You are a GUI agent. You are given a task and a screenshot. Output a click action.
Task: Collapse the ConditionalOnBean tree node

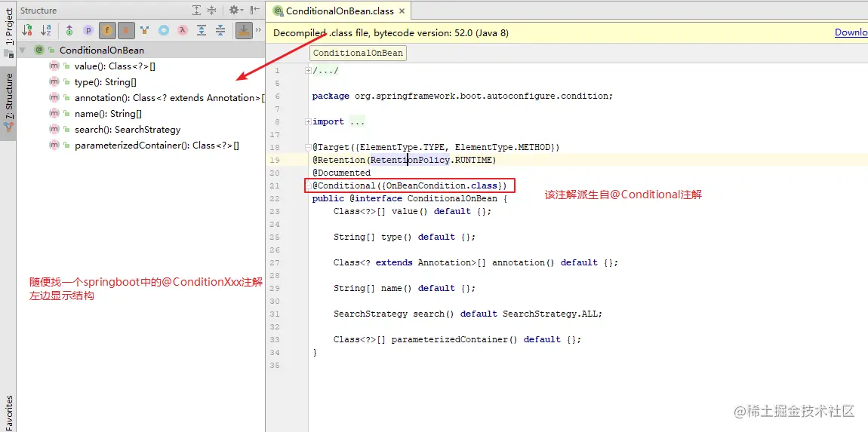point(23,51)
